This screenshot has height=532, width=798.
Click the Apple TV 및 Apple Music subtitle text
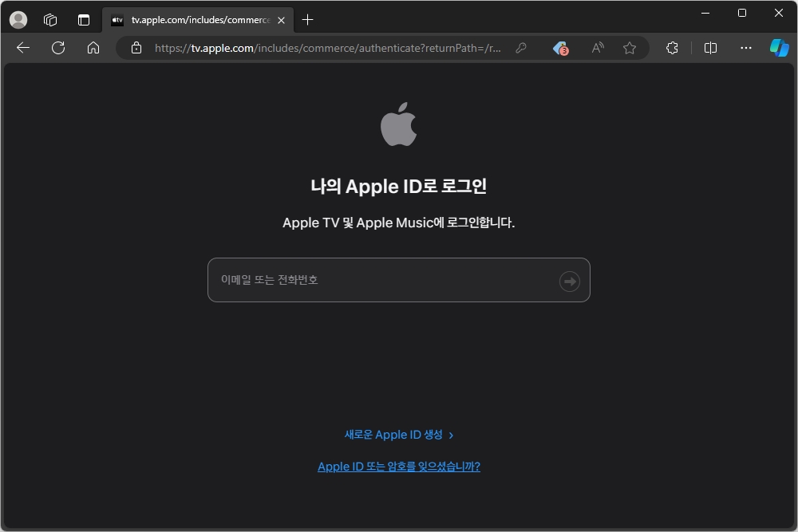pos(398,223)
